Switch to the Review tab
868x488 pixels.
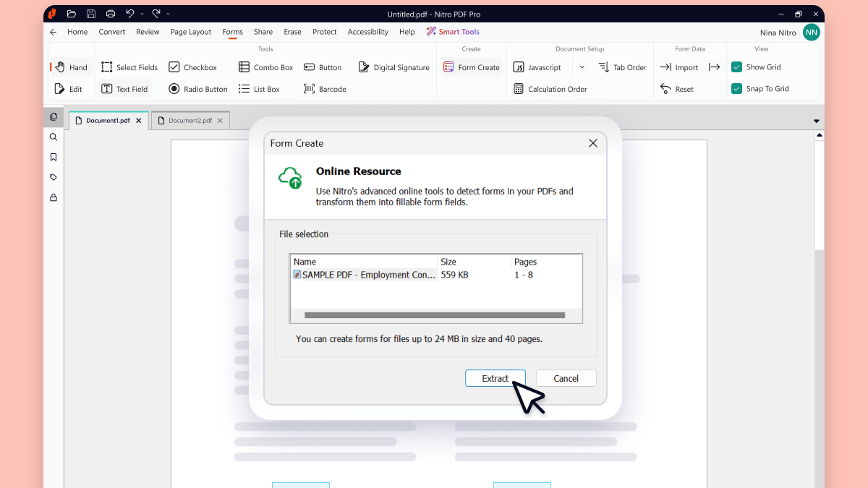click(148, 32)
